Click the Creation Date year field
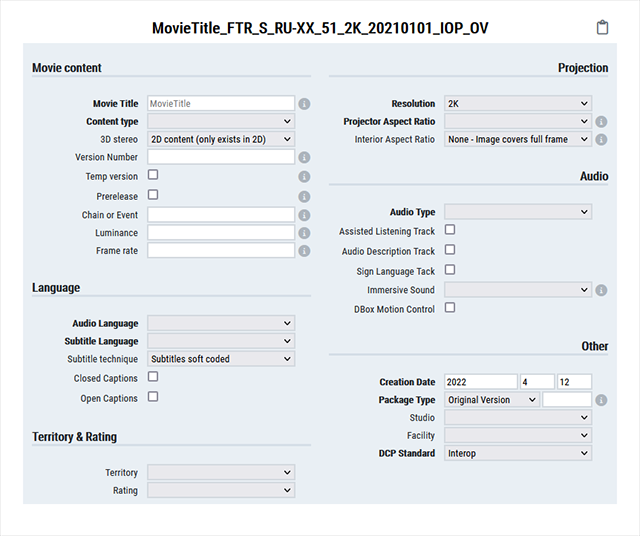Viewport: 640px width, 536px height. (480, 382)
